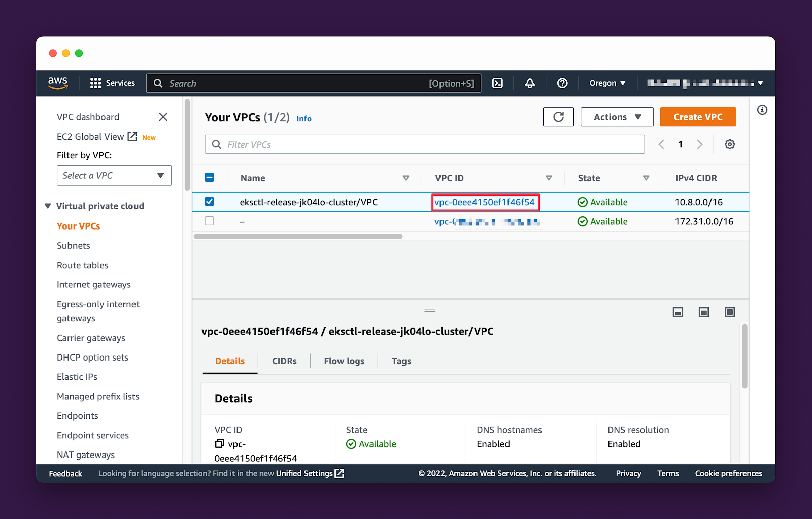Open Route tables in sidebar

pos(83,265)
